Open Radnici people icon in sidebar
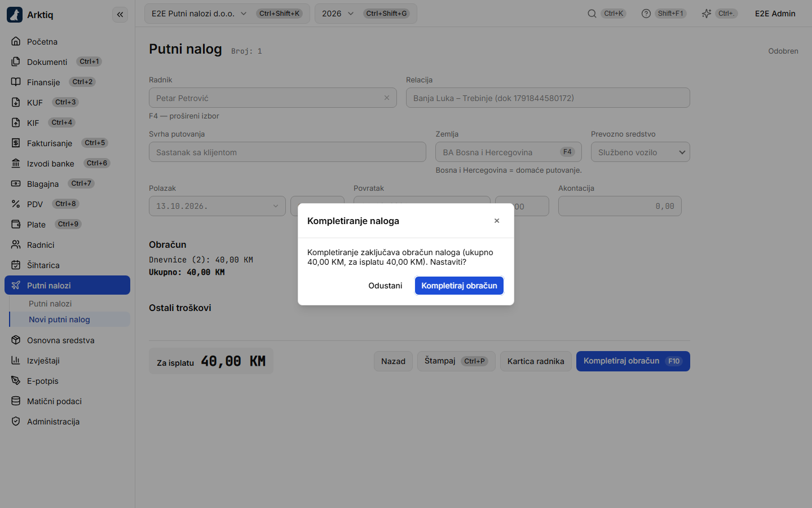The width and height of the screenshot is (812, 508). pos(16,244)
